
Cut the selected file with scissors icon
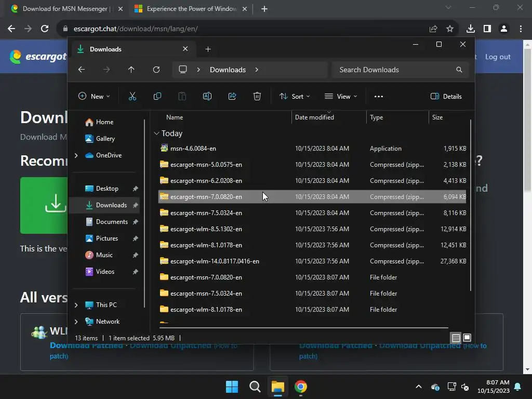(132, 96)
